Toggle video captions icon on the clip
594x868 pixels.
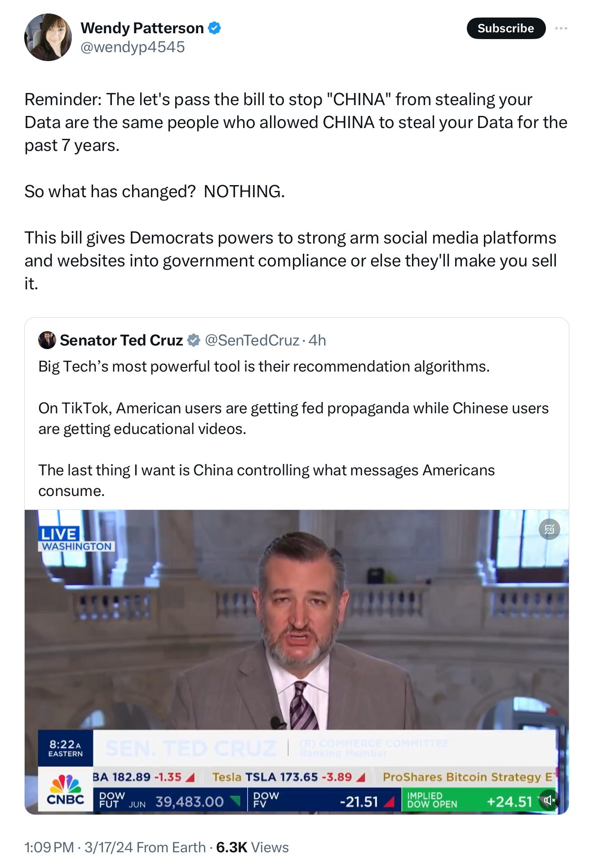[x=549, y=529]
